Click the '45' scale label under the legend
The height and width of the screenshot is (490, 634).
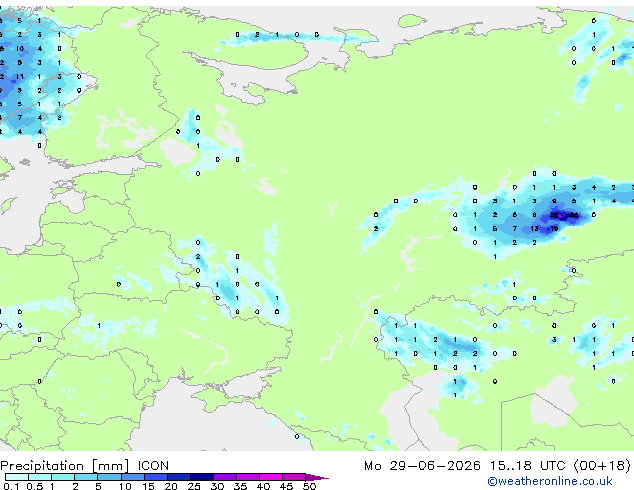pyautogui.click(x=286, y=486)
